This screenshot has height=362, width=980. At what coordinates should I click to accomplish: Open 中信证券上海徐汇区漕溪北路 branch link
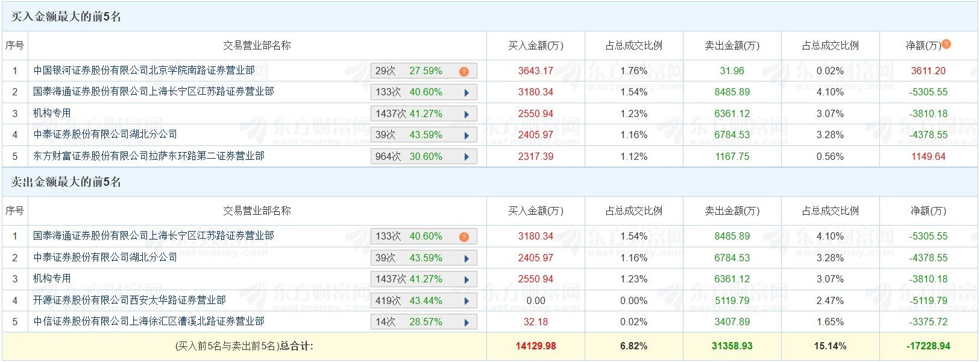tap(149, 322)
